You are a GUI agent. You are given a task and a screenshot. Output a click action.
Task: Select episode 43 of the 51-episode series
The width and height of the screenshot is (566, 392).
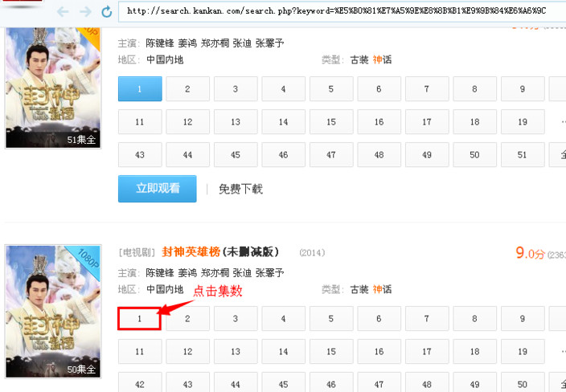point(140,155)
